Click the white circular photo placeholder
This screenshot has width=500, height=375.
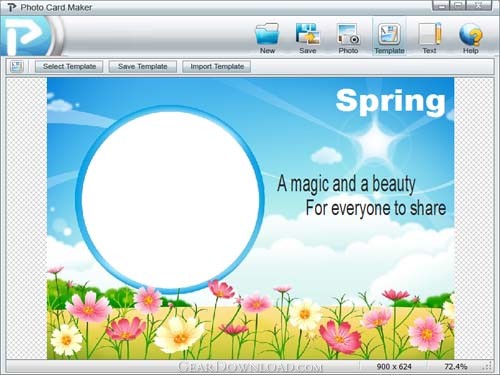[170, 200]
